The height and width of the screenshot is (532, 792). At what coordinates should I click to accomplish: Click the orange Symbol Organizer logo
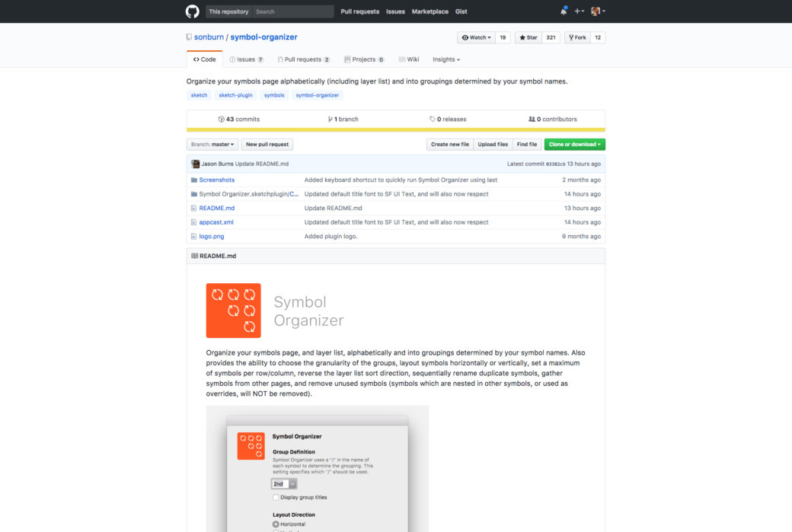[233, 311]
